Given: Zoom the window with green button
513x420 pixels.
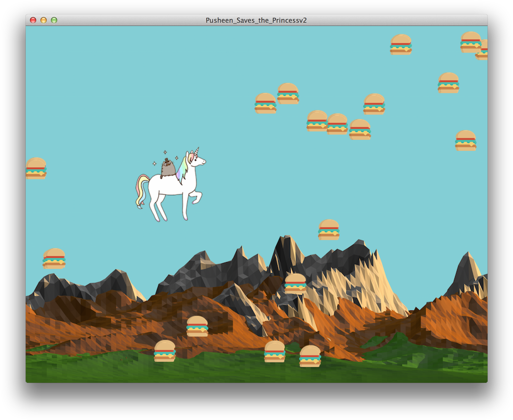Looking at the screenshot, I should tap(54, 20).
